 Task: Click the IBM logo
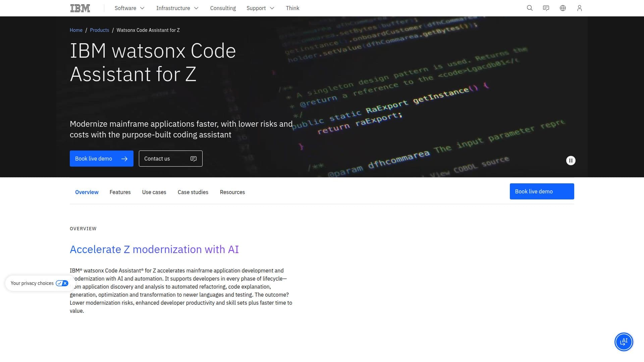pyautogui.click(x=80, y=8)
